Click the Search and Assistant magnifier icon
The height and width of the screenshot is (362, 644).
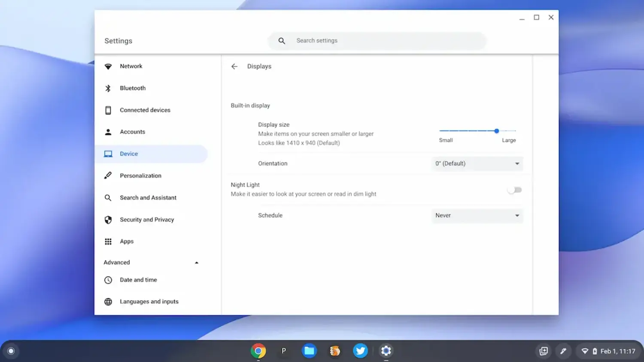108,198
